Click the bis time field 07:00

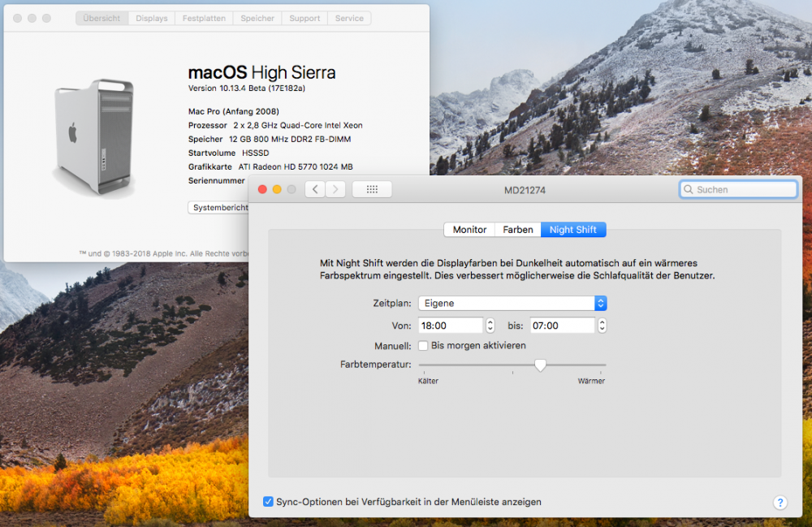[x=563, y=326]
